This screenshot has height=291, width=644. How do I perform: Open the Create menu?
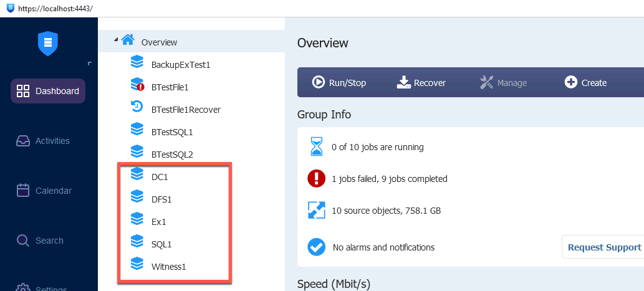[585, 82]
